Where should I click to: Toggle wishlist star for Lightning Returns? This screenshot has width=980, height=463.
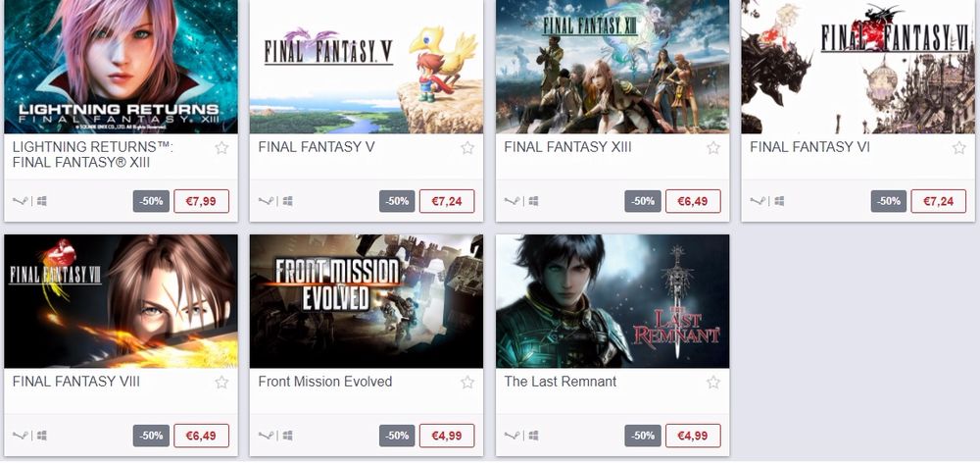[221, 148]
